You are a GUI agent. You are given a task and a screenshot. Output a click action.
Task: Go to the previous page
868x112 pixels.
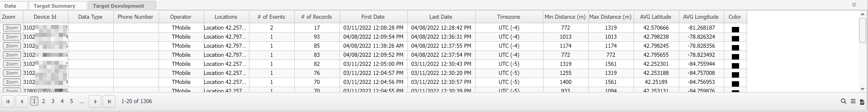pos(22,101)
